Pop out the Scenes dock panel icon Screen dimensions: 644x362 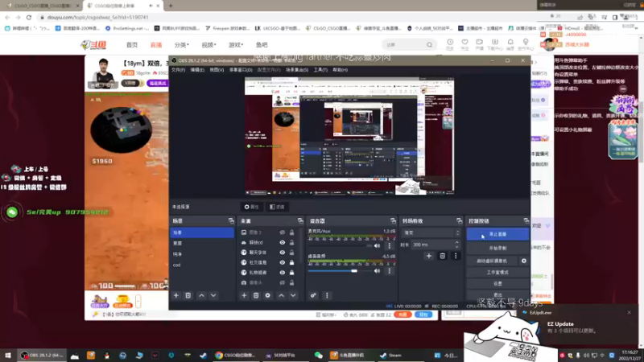click(x=231, y=220)
